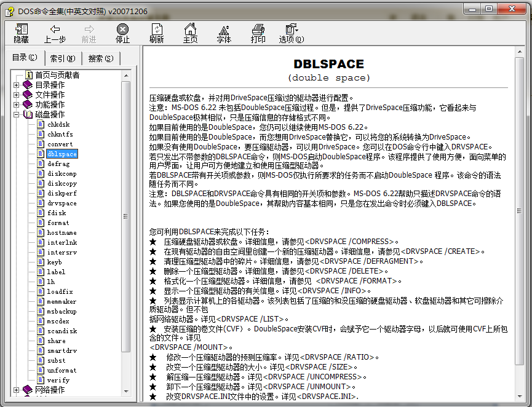Image resolution: width=532 pixels, height=407 pixels.
Task: Open 首页与贡献者 in the tree
Action: pyautogui.click(x=57, y=75)
